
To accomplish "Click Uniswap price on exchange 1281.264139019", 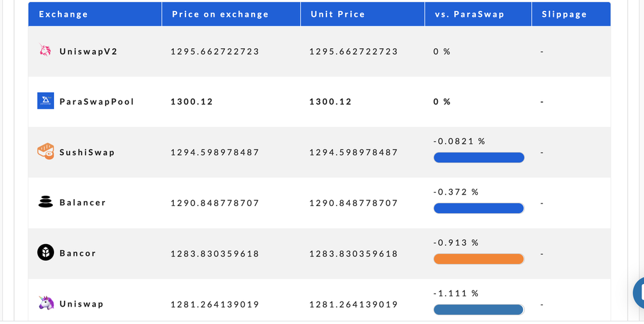I will pos(215,304).
